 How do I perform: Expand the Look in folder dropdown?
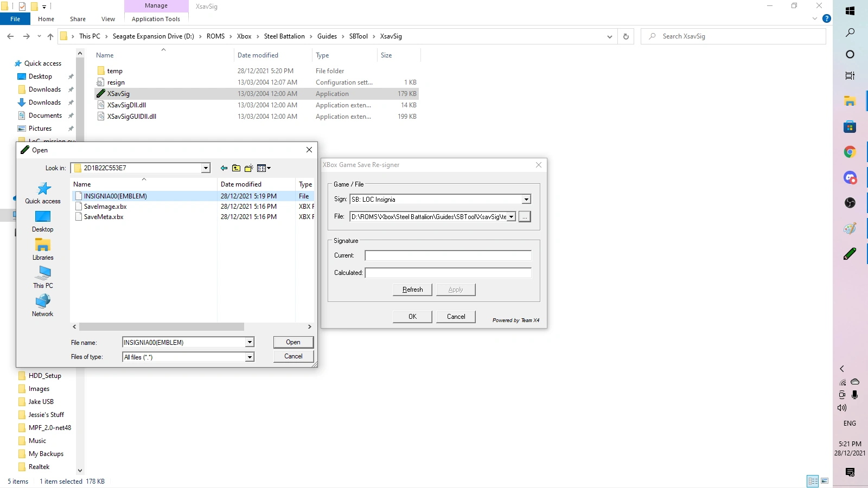coord(206,168)
